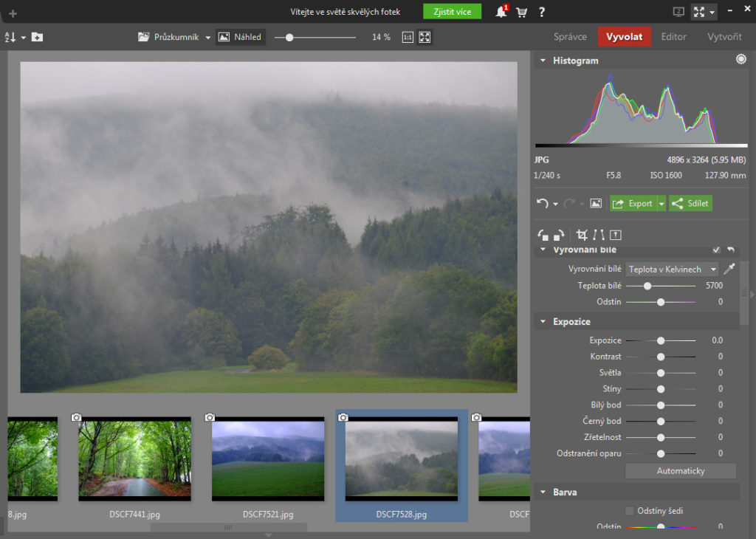
Task: Switch to the Editor tab
Action: (673, 37)
